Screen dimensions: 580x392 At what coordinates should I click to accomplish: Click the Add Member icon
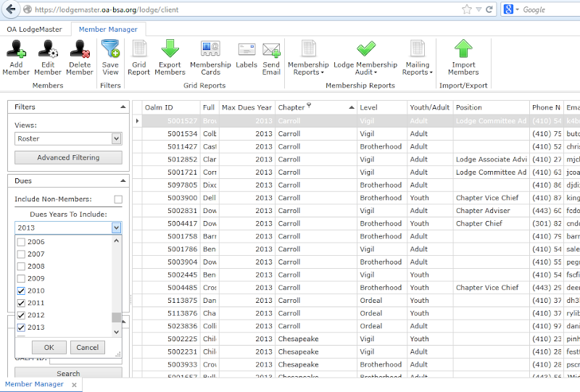[16, 50]
